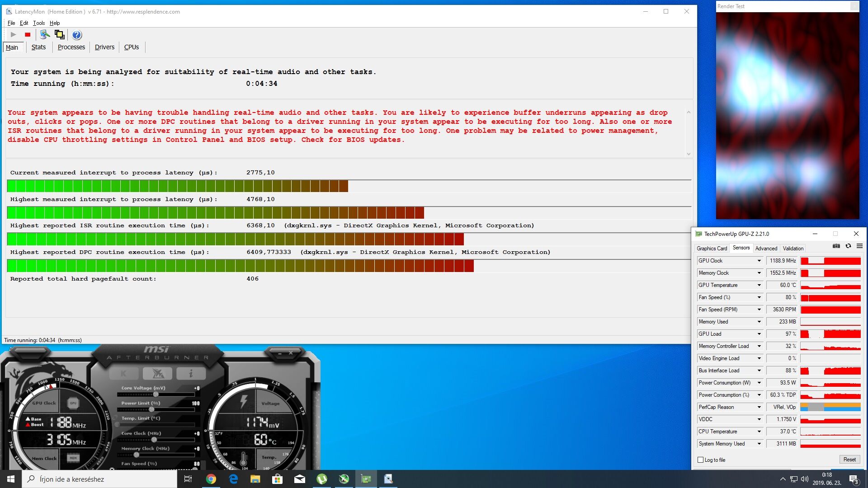Switch to the Stats tab in LatencyMon
Viewport: 868px width, 488px height.
(38, 47)
